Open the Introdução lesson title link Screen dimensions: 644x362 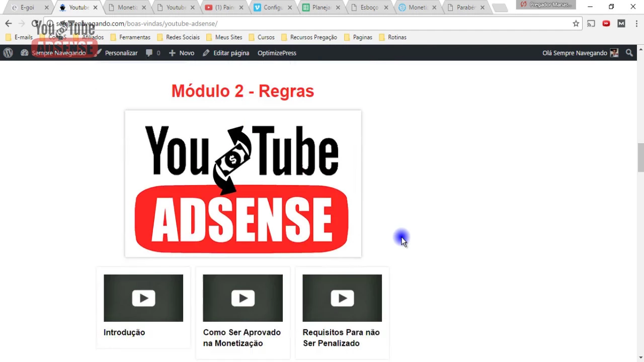point(124,332)
